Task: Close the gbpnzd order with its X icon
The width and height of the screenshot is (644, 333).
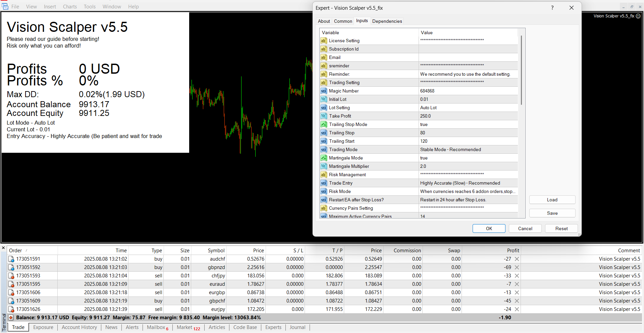Action: [517, 267]
